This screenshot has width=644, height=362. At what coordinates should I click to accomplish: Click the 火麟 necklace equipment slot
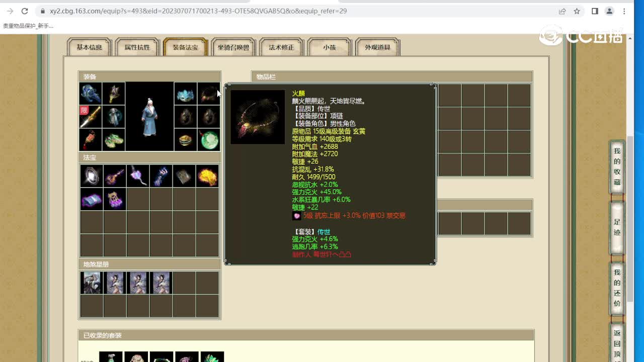point(209,94)
